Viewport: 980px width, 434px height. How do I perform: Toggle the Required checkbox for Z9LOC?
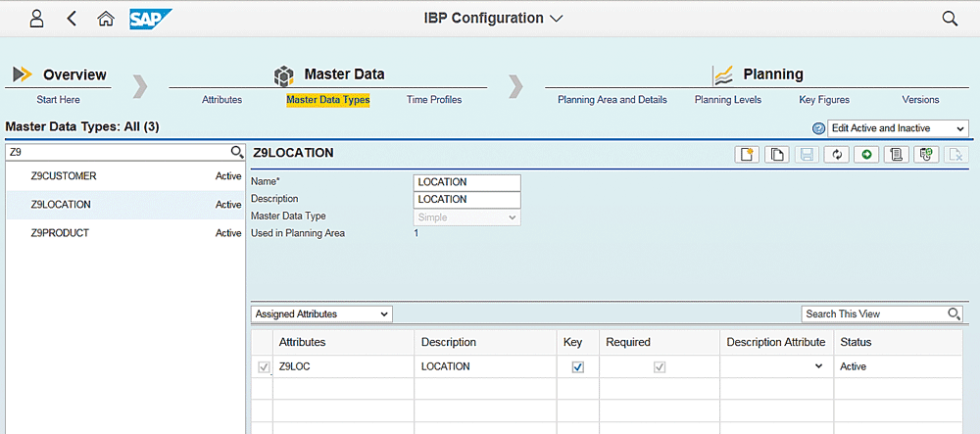coord(659,367)
